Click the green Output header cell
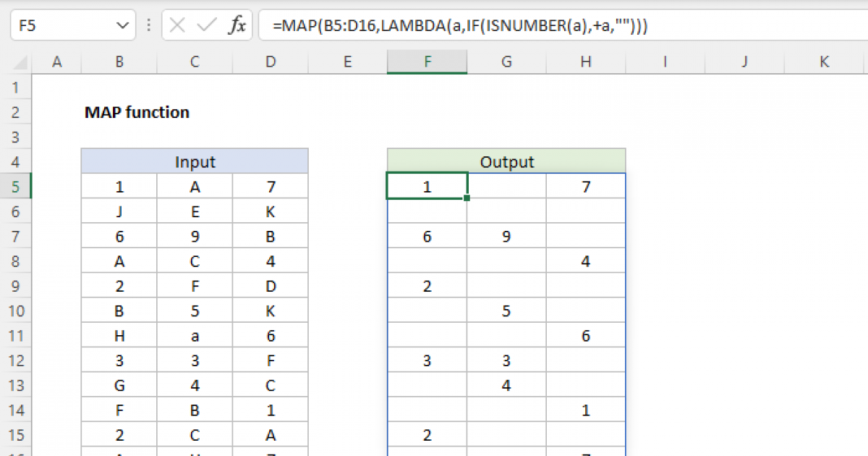The width and height of the screenshot is (868, 456). pyautogui.click(x=506, y=161)
